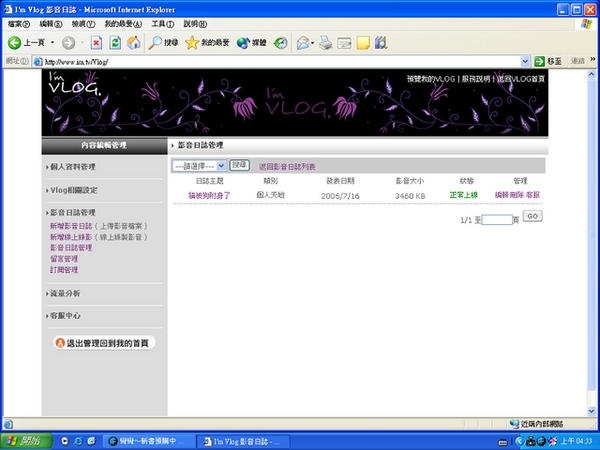Open the History clock icon
This screenshot has width=600, height=450.
[280, 42]
